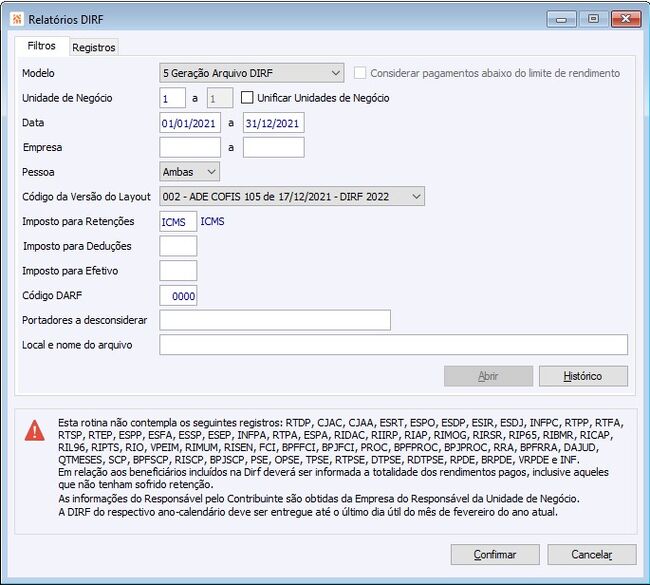The width and height of the screenshot is (650, 585).
Task: Open the Código da Versão do Layout dropdown
Action: coord(292,197)
